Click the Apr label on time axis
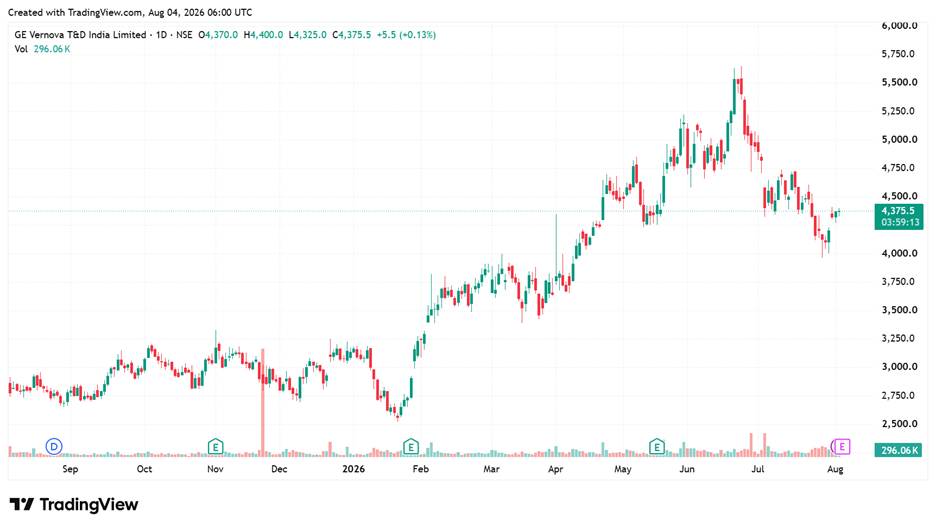This screenshot has width=936, height=529. (x=556, y=469)
